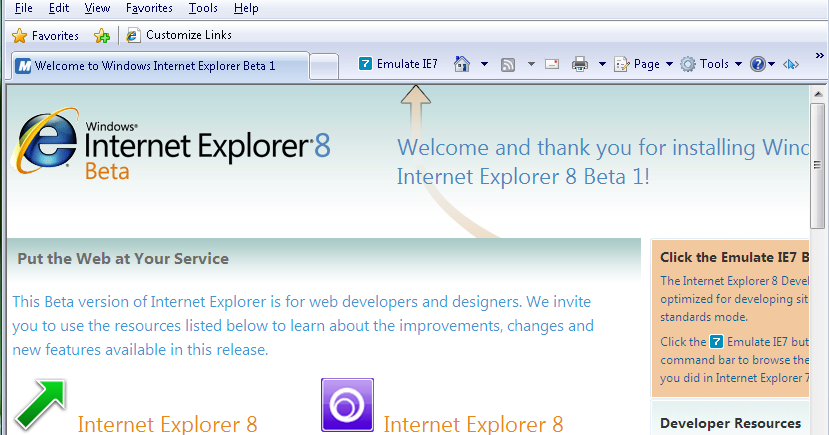
Task: Click the Internet Explorer 8 Beta logo
Action: point(170,144)
